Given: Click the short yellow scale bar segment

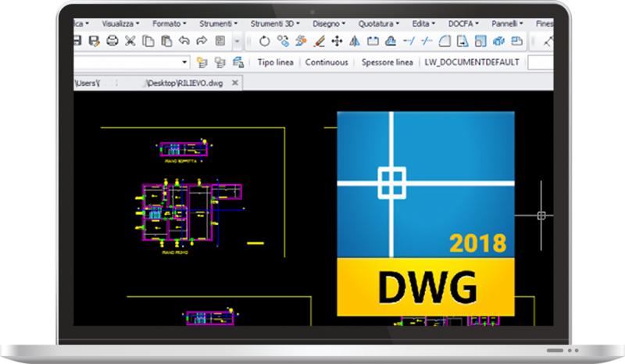Looking at the screenshot, I should 255,243.
